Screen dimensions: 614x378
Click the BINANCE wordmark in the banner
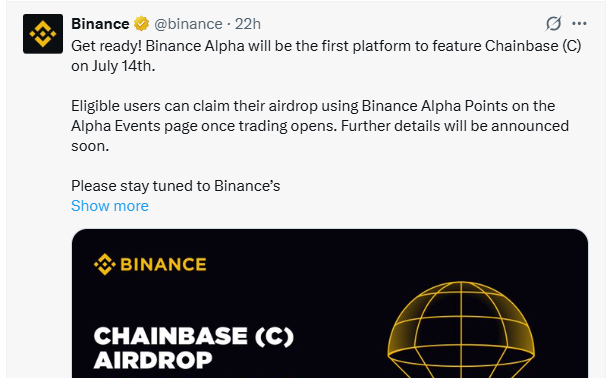point(163,264)
